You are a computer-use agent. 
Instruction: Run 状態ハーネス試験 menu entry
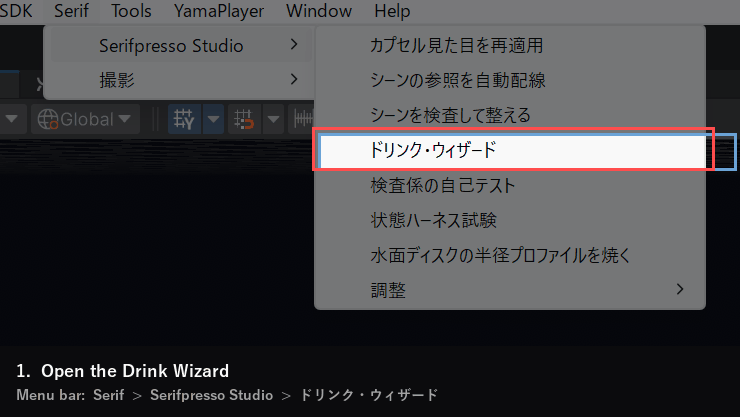[510, 220]
